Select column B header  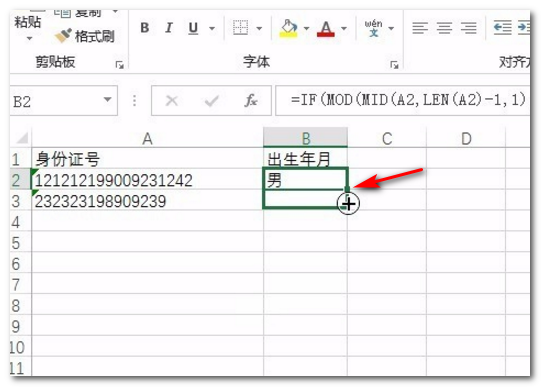click(305, 138)
